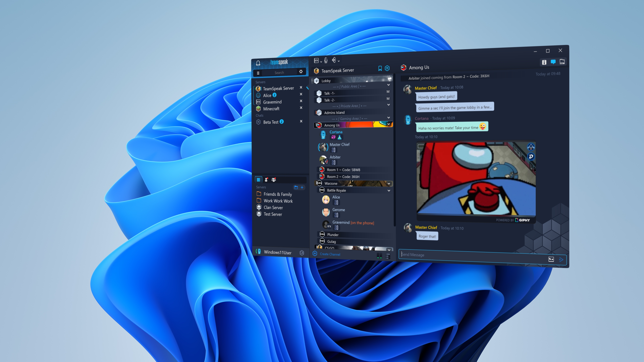
Task: Click the globe icon next to Windows11User
Action: [x=302, y=253]
